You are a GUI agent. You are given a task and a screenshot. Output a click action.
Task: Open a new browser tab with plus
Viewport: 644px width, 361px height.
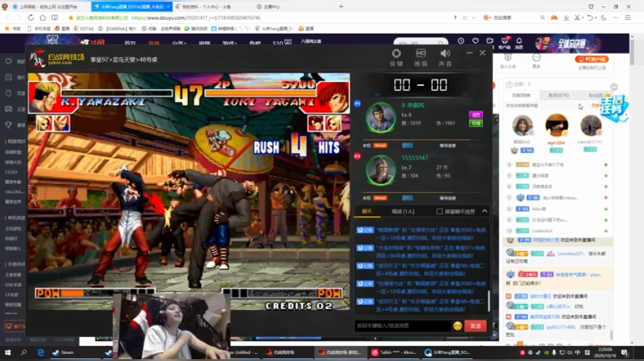pyautogui.click(x=341, y=6)
